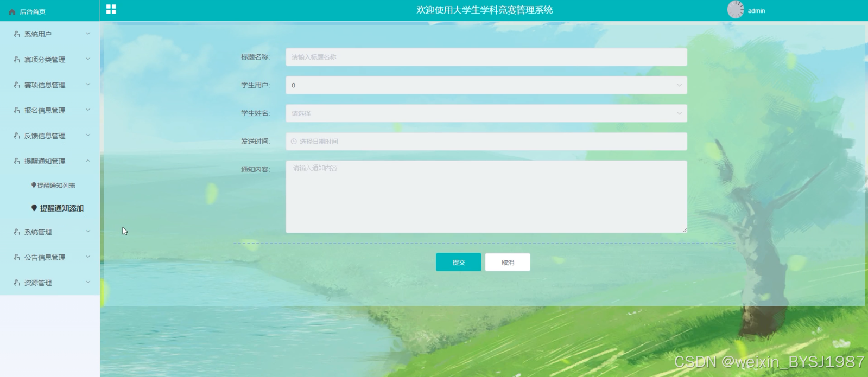The height and width of the screenshot is (377, 868).
Task: Click the 报名信息管理 menu icon
Action: [17, 110]
